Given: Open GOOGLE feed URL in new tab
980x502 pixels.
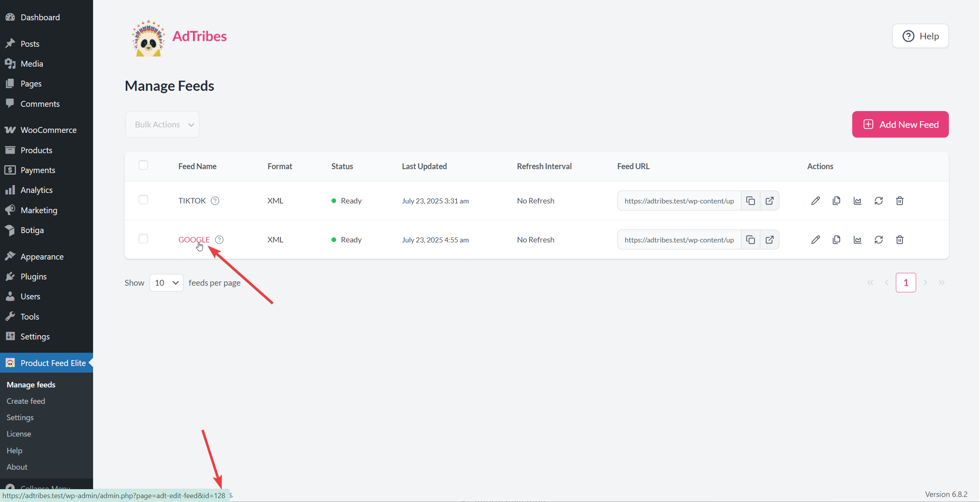Looking at the screenshot, I should point(769,240).
